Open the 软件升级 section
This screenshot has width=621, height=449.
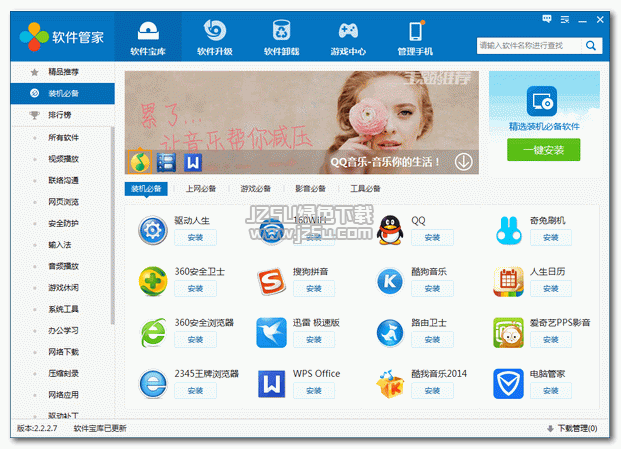215,36
